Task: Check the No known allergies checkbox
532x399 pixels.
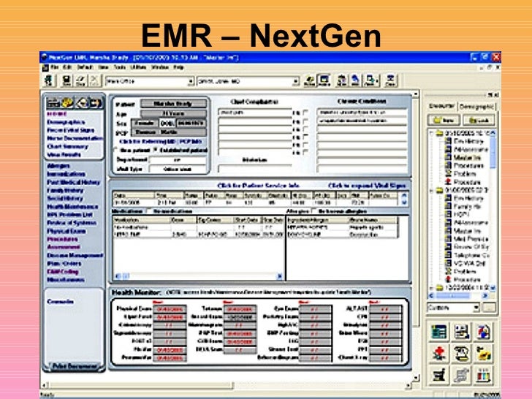Action: pyautogui.click(x=314, y=211)
